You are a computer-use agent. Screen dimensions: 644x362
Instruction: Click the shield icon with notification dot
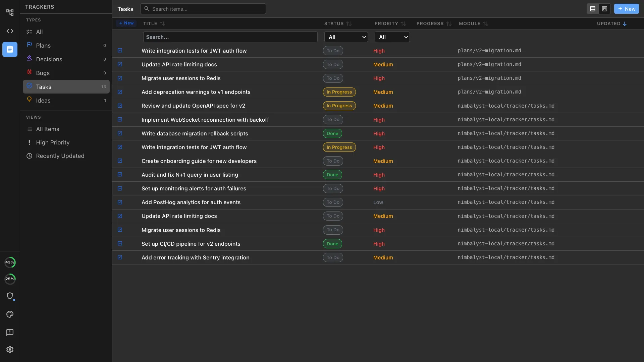click(10, 296)
